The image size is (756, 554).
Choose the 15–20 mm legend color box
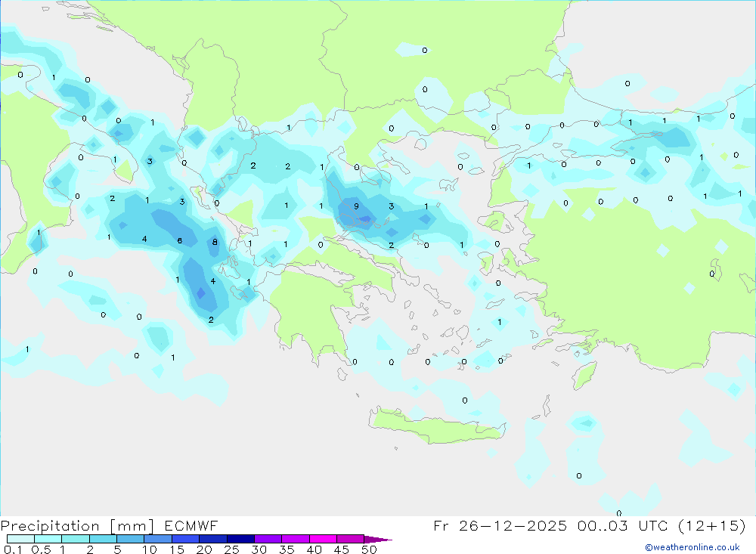(186, 539)
